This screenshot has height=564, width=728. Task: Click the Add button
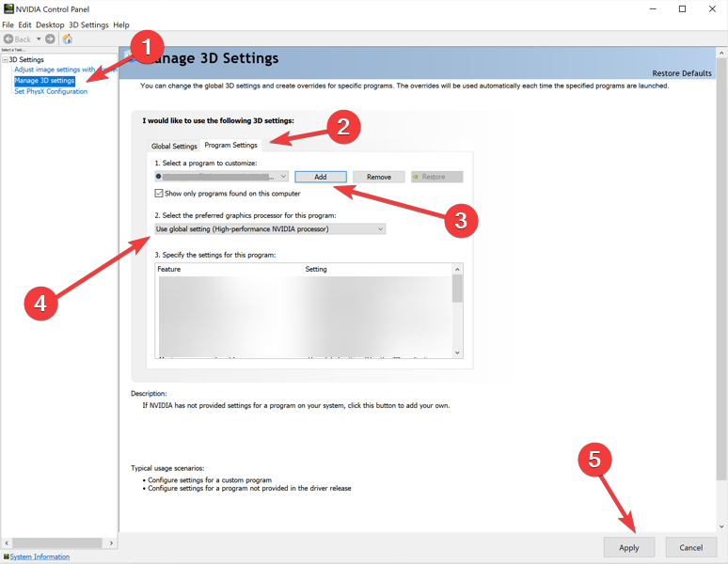321,177
